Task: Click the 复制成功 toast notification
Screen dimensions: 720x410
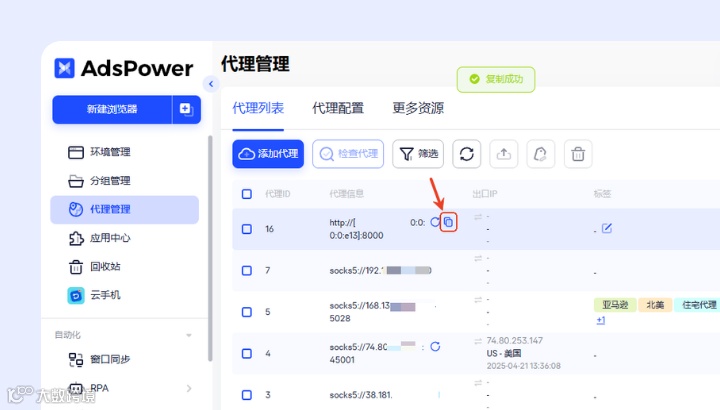Action: click(x=496, y=79)
